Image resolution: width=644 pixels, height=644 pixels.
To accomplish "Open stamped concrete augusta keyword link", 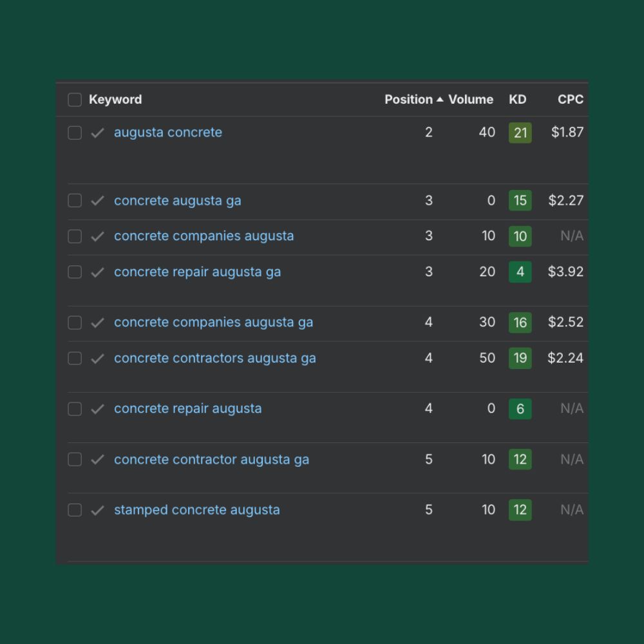I will coord(197,510).
